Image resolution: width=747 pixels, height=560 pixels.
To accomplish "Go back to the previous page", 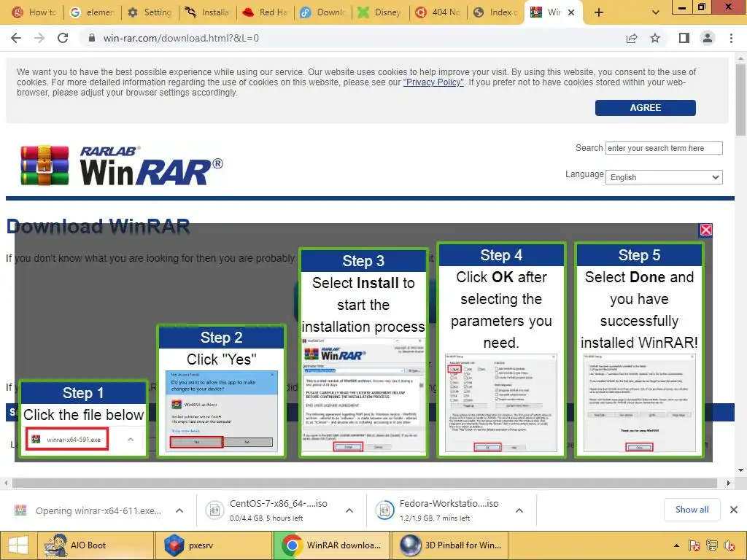I will (16, 38).
